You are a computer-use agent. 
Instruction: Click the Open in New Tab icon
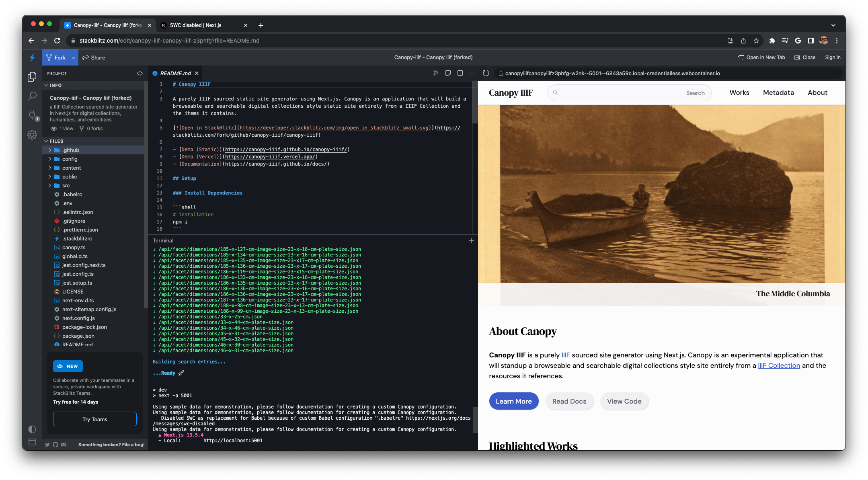741,57
